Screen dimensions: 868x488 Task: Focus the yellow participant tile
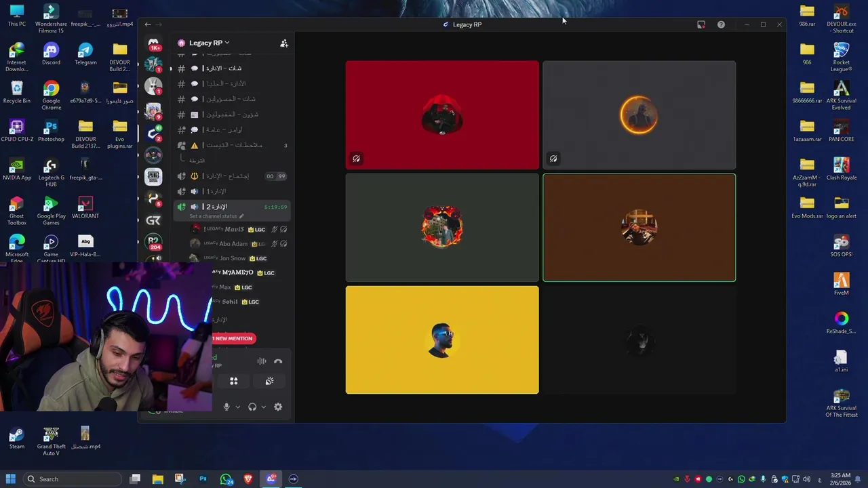(x=442, y=340)
